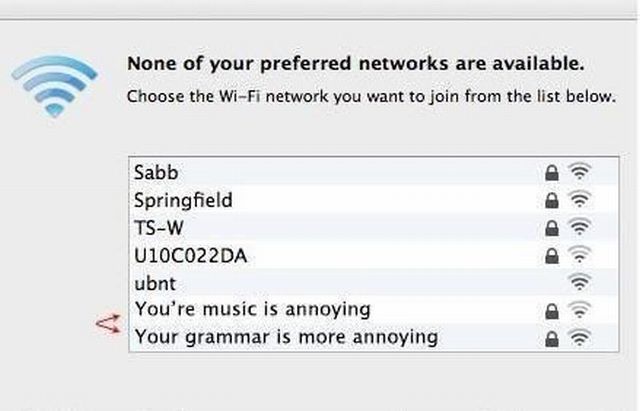Click the signal strength icon for Sabb
This screenshot has height=411, width=640.
click(x=578, y=172)
